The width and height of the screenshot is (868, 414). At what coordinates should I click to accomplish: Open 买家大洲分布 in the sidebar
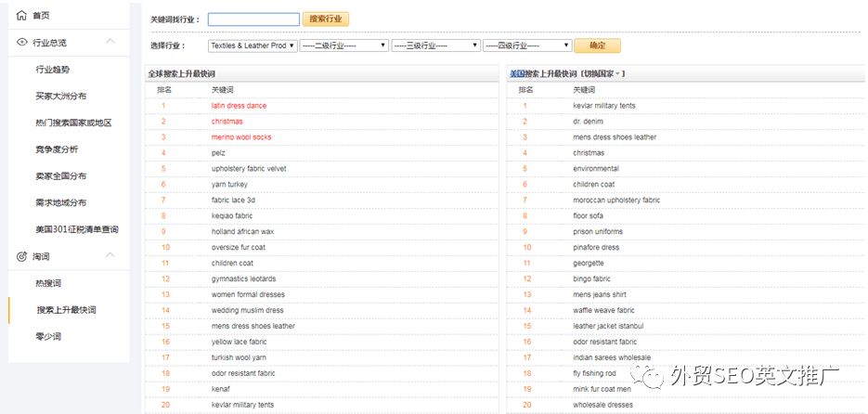tap(61, 96)
